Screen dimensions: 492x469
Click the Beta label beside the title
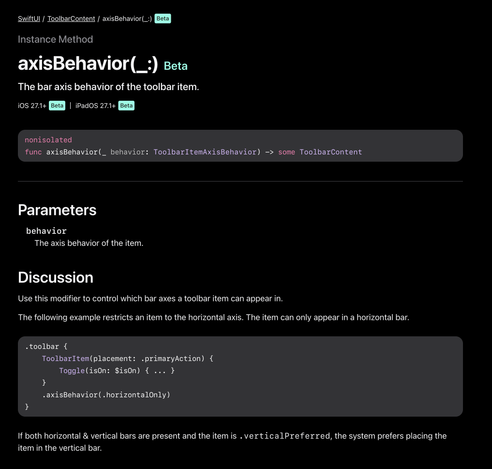176,66
